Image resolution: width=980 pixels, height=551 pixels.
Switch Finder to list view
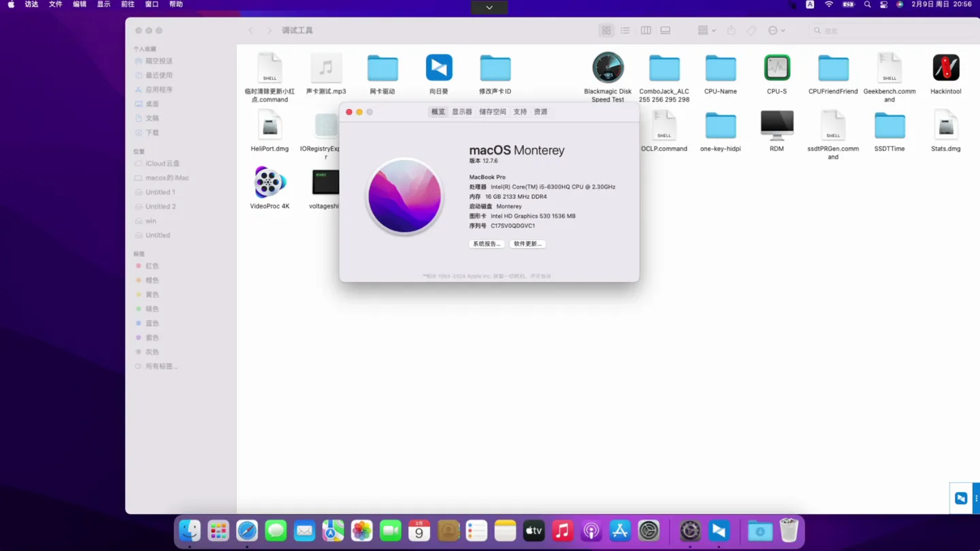pos(625,31)
